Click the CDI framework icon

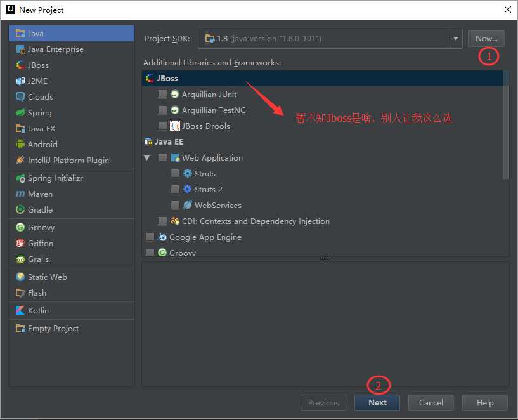pos(175,221)
